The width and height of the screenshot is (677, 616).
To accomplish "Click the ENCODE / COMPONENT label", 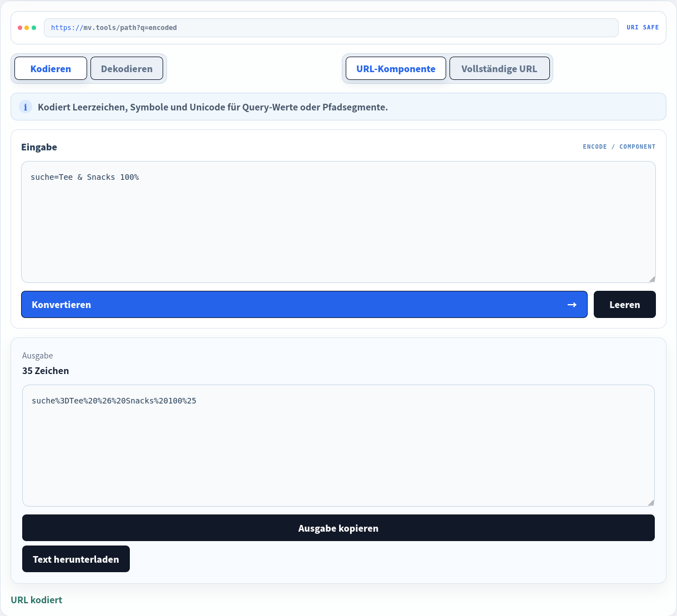I will pyautogui.click(x=619, y=147).
